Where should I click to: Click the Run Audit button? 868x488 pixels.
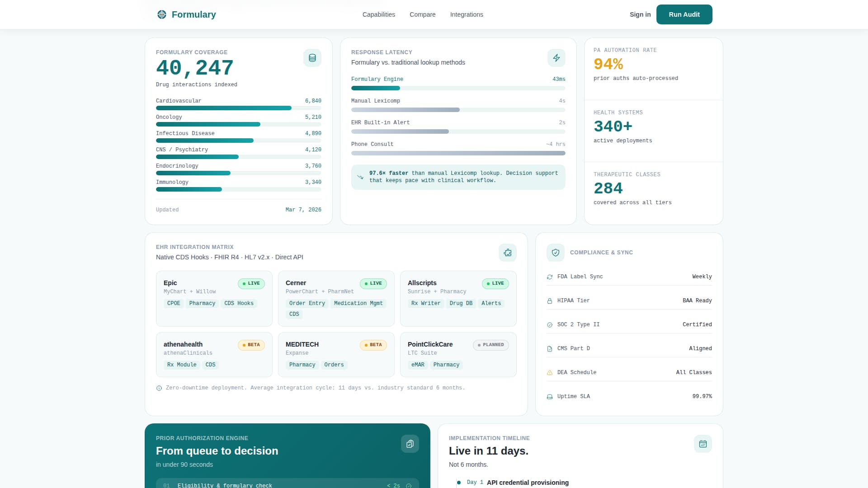click(684, 14)
